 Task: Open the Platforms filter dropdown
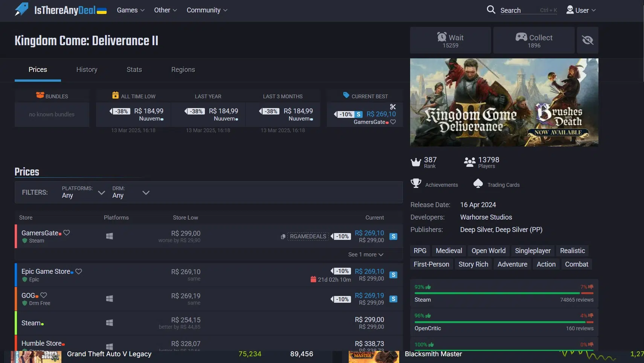(x=83, y=192)
